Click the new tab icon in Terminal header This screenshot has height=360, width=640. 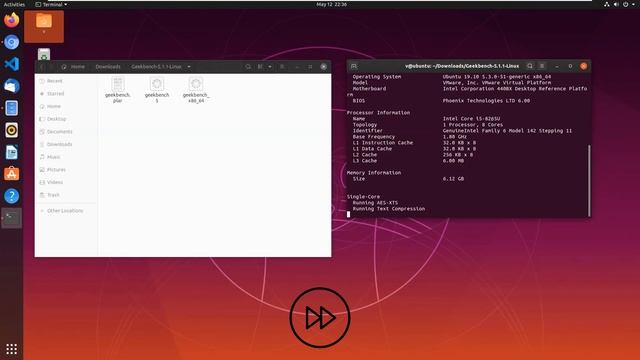[354, 66]
